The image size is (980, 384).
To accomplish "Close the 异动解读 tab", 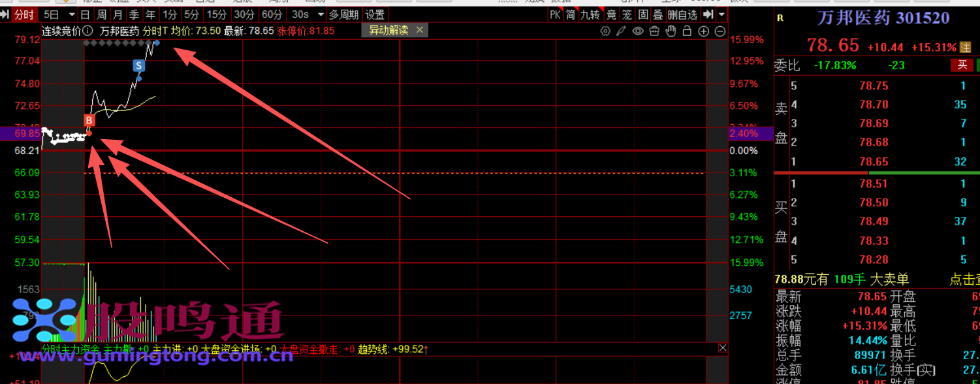I will coord(419,30).
